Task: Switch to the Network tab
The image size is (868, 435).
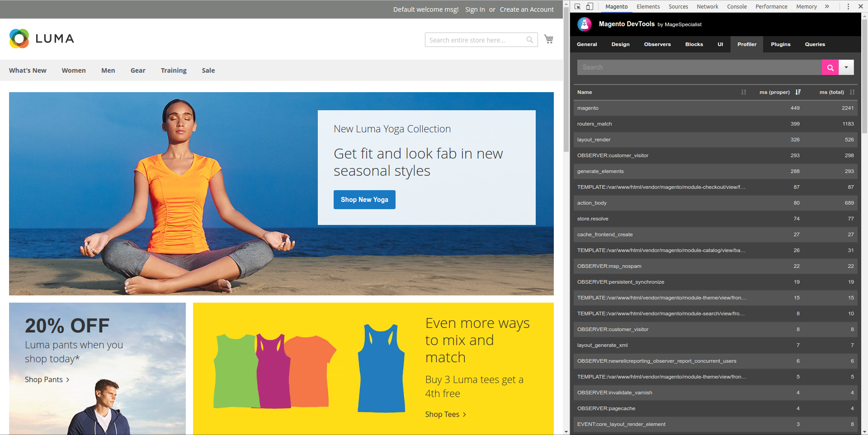Action: tap(708, 6)
